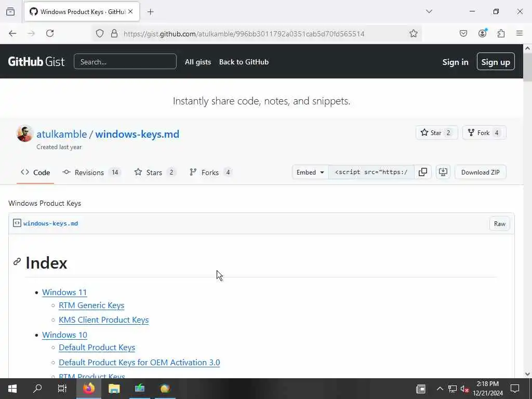Click the Sign in link
The width and height of the screenshot is (532, 399).
(x=455, y=62)
